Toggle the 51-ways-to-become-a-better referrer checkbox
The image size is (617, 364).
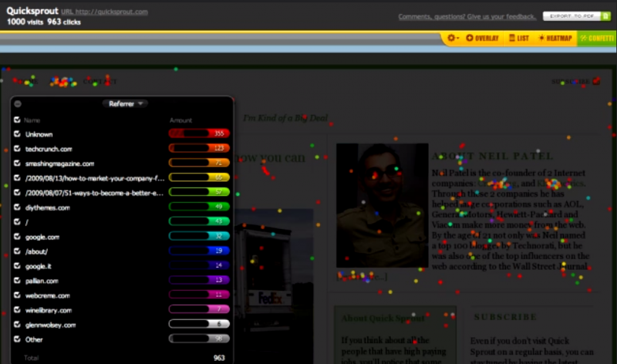(x=17, y=193)
